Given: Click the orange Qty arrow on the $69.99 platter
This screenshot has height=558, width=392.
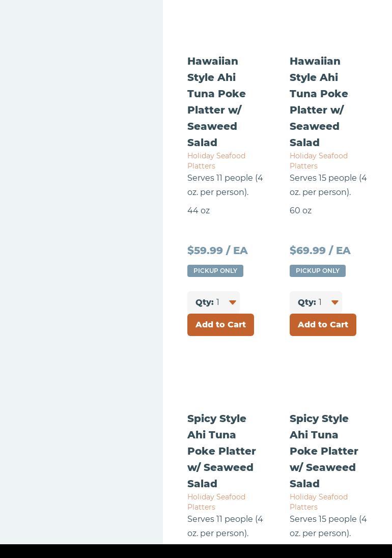Looking at the screenshot, I should [x=335, y=302].
